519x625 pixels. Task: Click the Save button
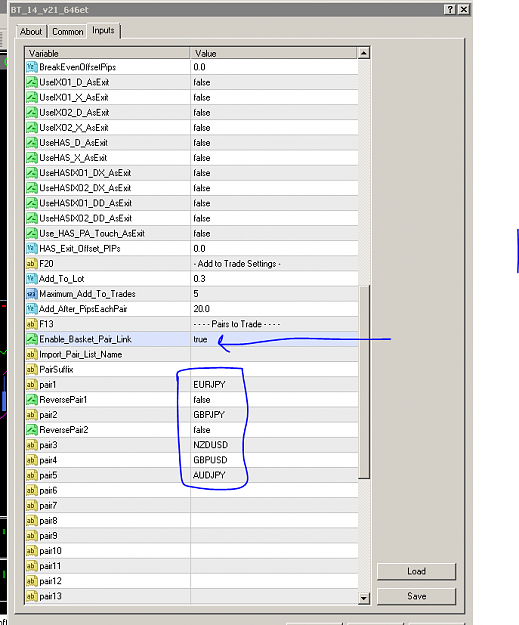pyautogui.click(x=416, y=596)
